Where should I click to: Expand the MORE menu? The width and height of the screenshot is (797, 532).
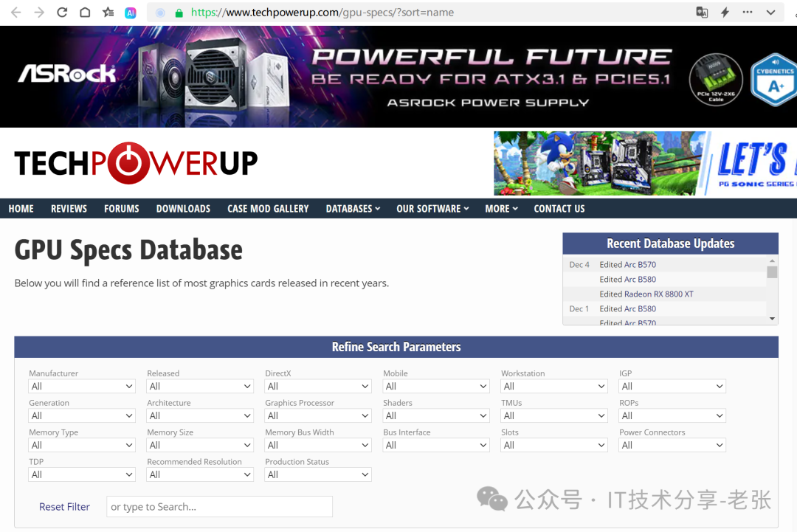click(501, 209)
